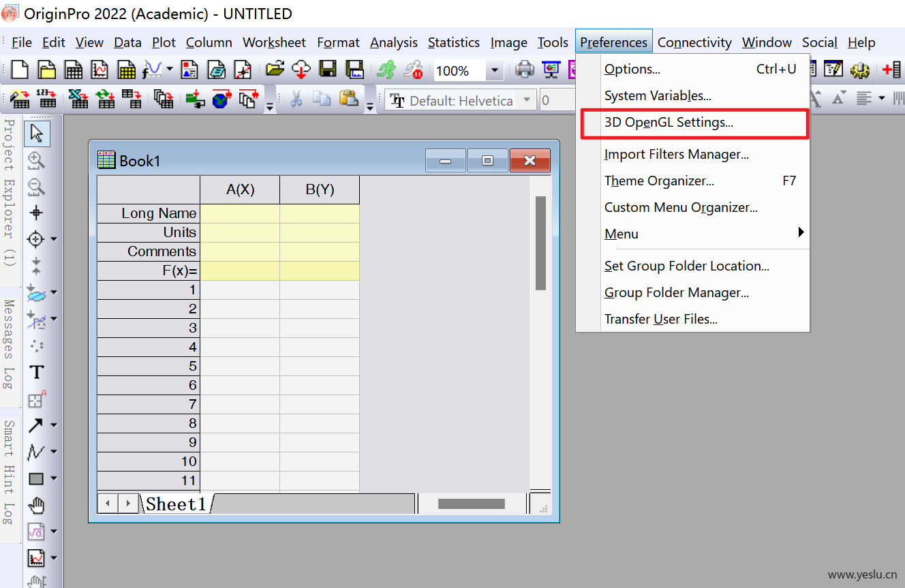Select 3D OpenGL Settings... menu item
The image size is (905, 588).
(x=694, y=123)
